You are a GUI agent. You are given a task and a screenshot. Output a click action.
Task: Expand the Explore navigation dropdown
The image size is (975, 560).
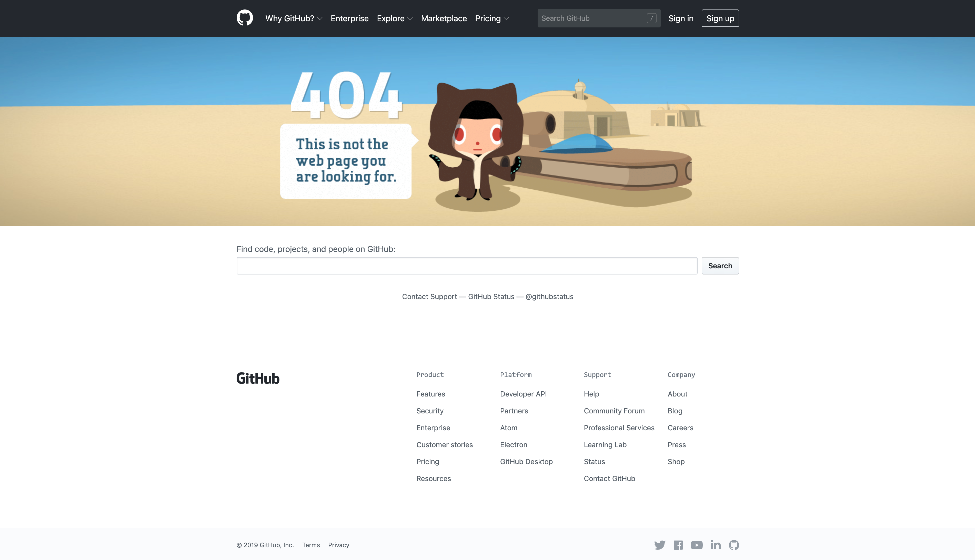pyautogui.click(x=394, y=18)
